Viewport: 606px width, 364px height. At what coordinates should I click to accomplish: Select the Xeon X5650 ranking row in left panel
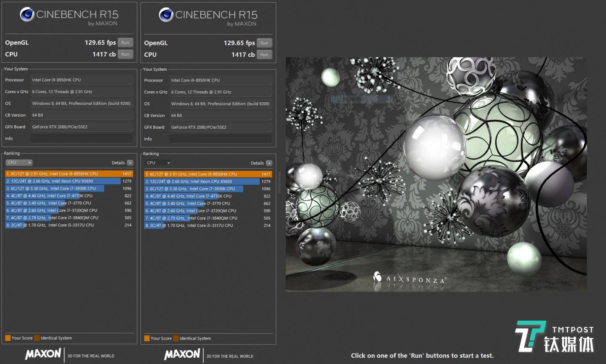63,181
